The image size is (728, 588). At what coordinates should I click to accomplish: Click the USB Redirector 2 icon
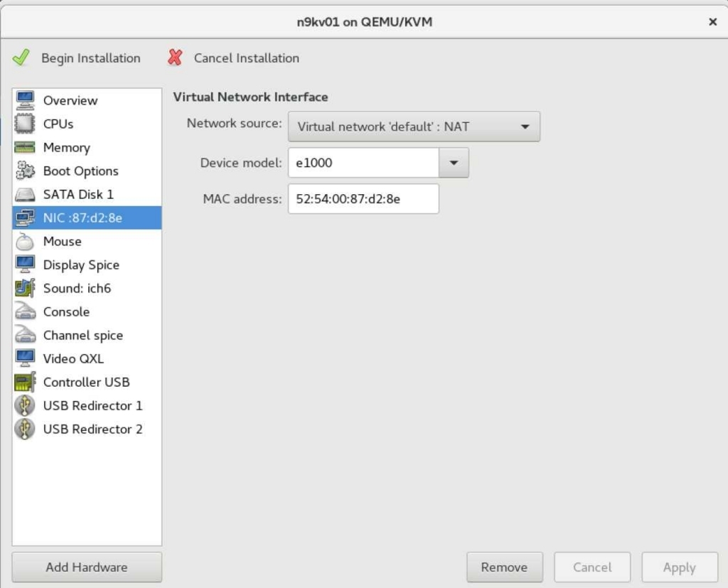coord(25,429)
